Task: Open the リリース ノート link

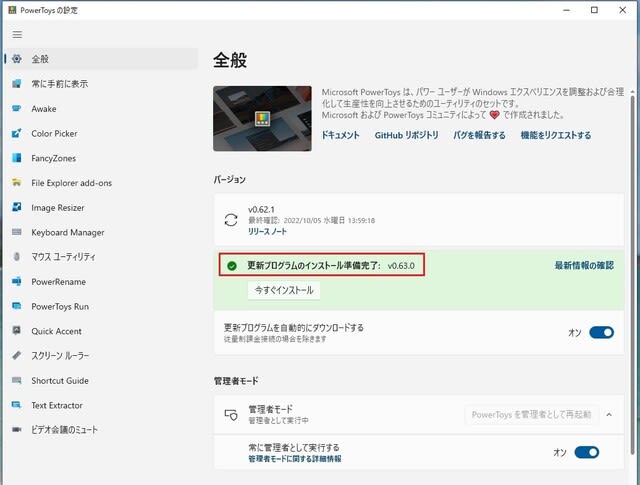Action: (267, 231)
